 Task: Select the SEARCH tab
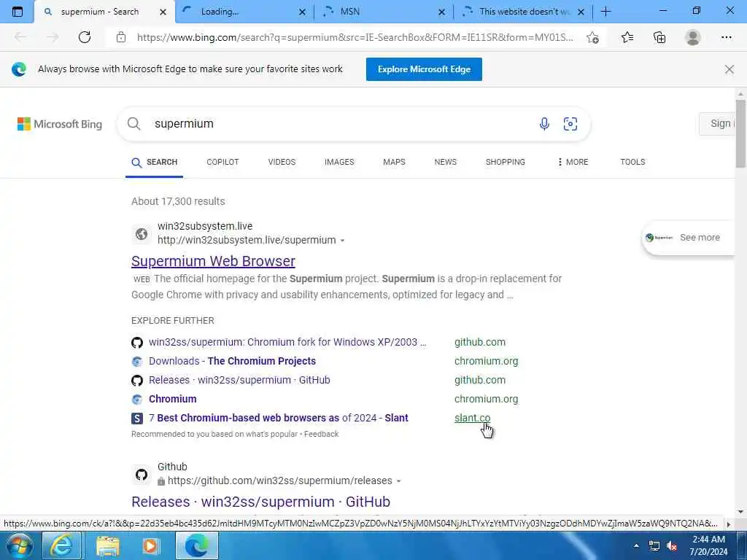(155, 163)
